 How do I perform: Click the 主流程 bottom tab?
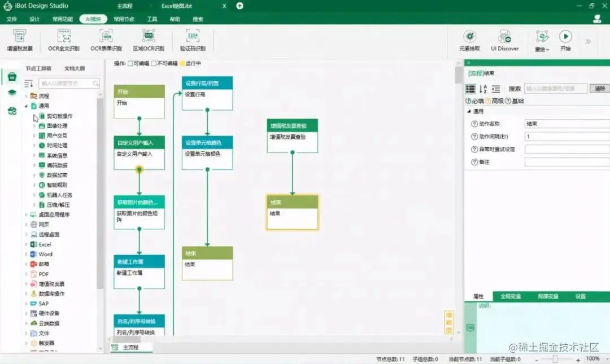point(130,347)
